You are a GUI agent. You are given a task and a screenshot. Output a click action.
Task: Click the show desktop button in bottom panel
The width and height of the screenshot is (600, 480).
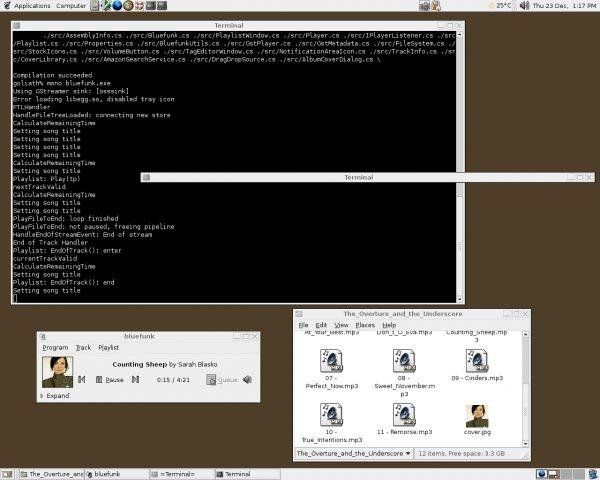coord(7,474)
